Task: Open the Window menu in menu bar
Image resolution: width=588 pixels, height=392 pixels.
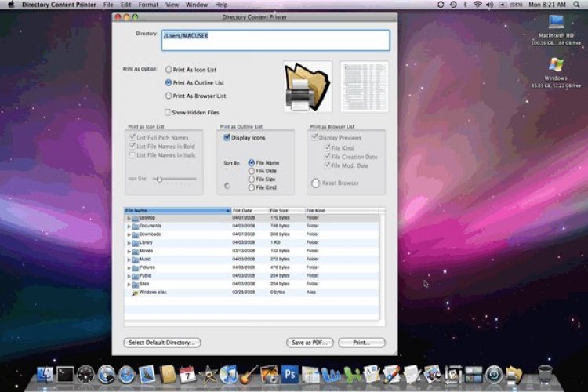Action: [x=197, y=5]
